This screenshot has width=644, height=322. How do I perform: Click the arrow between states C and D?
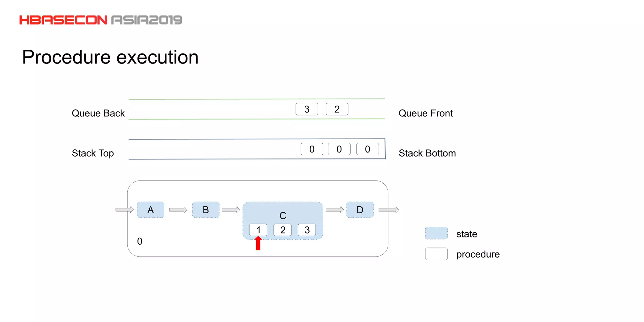point(335,210)
